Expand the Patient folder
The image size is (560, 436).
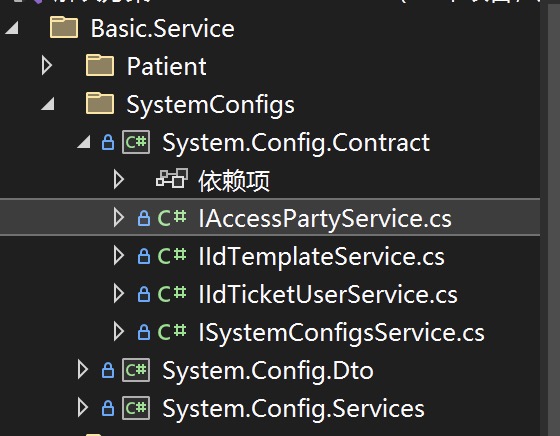pyautogui.click(x=47, y=66)
